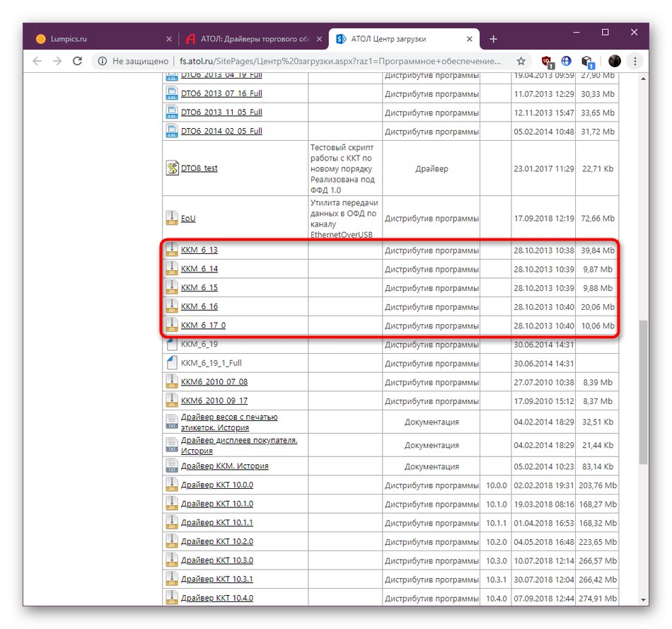Image resolution: width=672 pixels, height=629 pixels.
Task: Select the '72,66 Mb' size cell
Action: tap(598, 218)
